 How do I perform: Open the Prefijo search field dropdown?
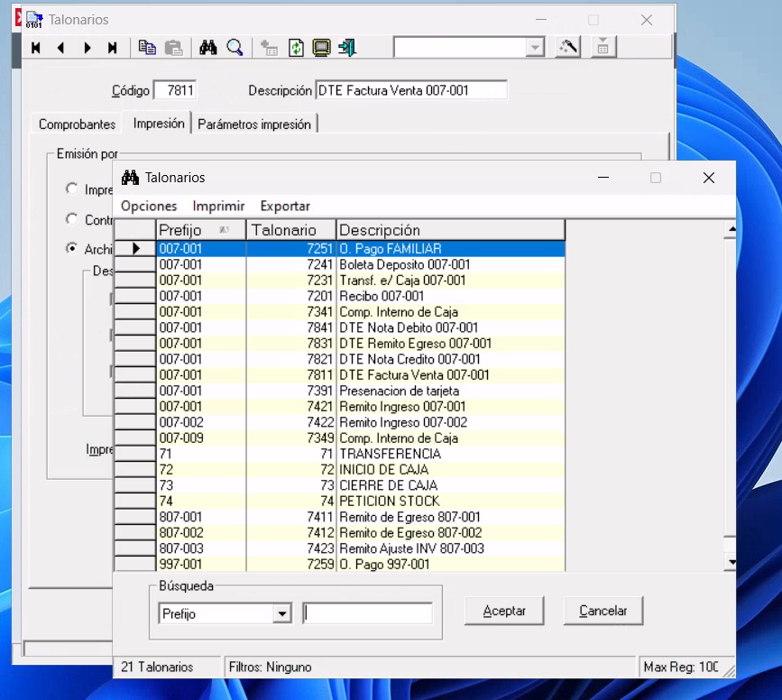(x=282, y=614)
